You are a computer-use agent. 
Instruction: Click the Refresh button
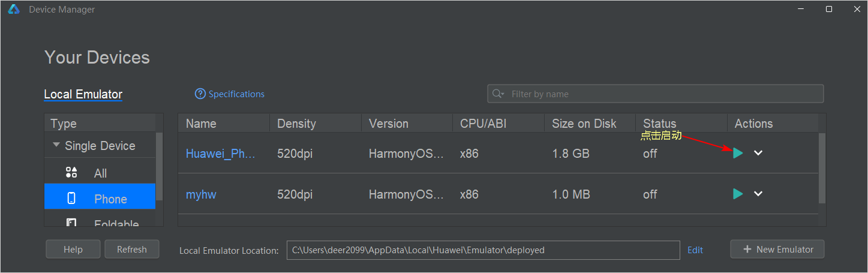(132, 250)
